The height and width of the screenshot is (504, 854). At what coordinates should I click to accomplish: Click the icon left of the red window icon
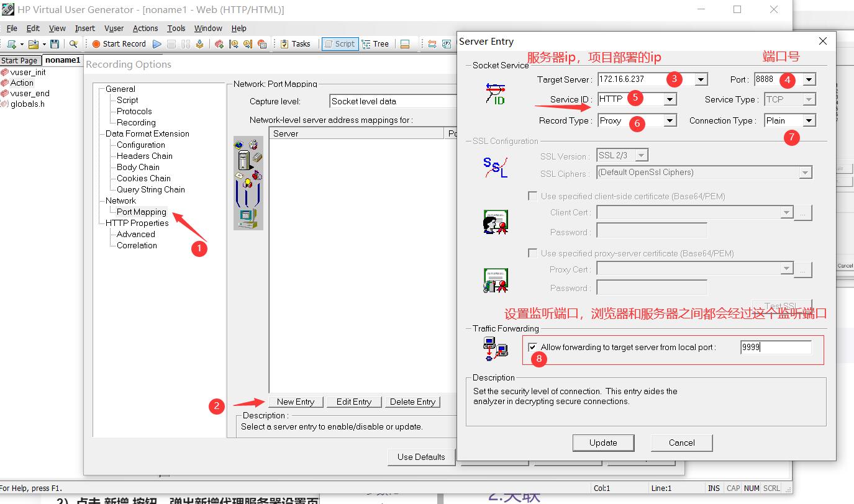[248, 43]
